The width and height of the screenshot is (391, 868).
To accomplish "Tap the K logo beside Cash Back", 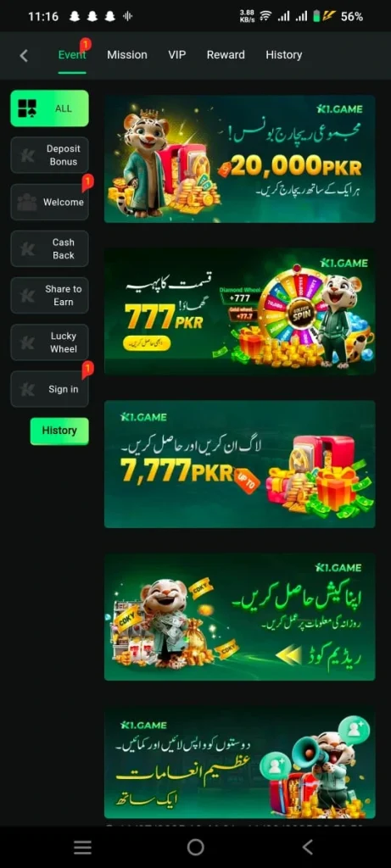I will (x=27, y=249).
